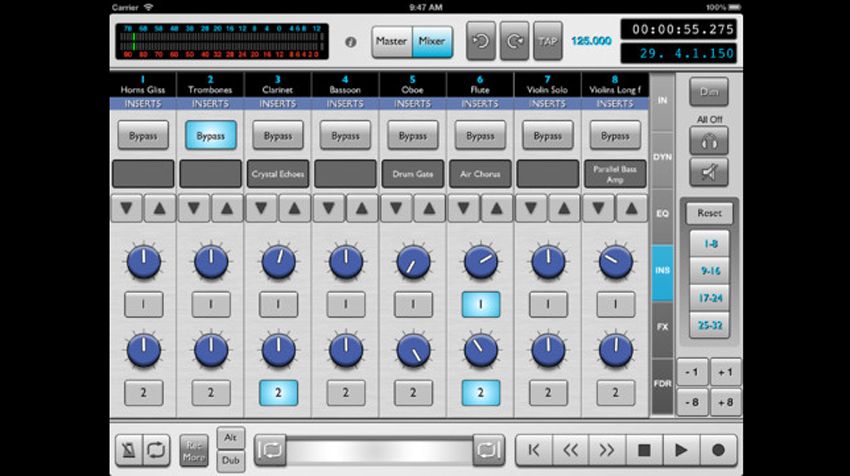Enable the loop cycle icon beside the metronome
The height and width of the screenshot is (476, 850).
(x=156, y=449)
